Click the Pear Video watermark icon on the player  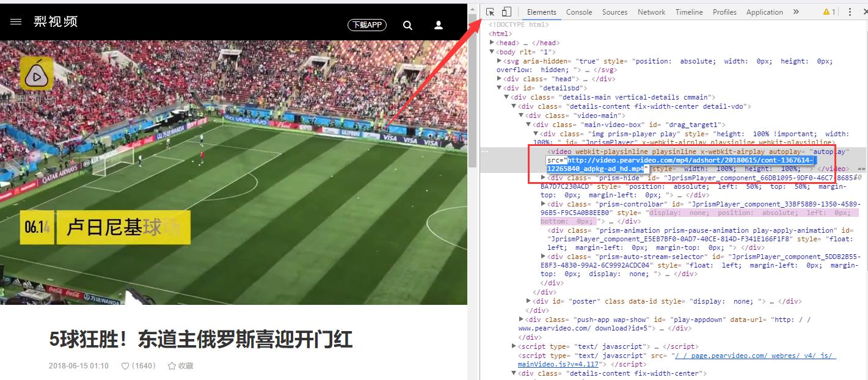click(36, 75)
